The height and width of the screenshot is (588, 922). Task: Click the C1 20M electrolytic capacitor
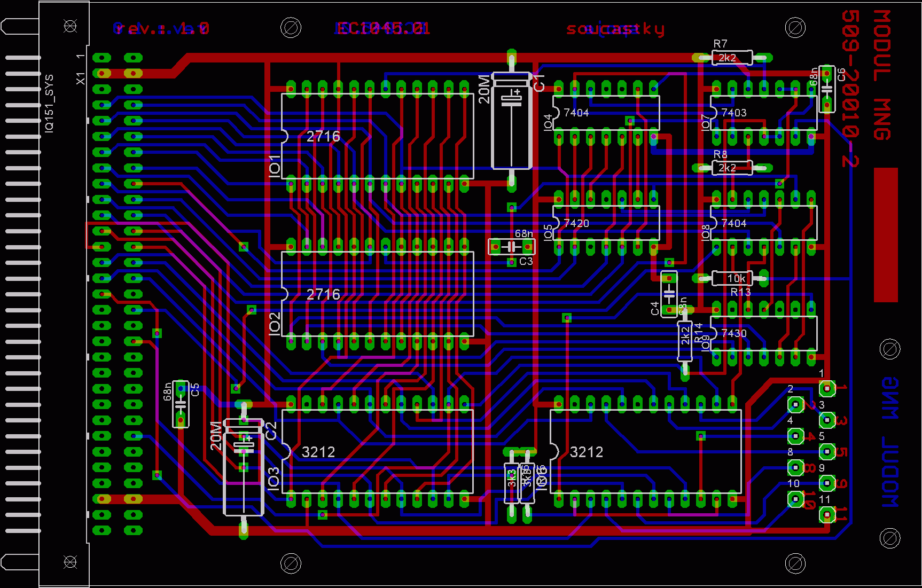pos(511,122)
